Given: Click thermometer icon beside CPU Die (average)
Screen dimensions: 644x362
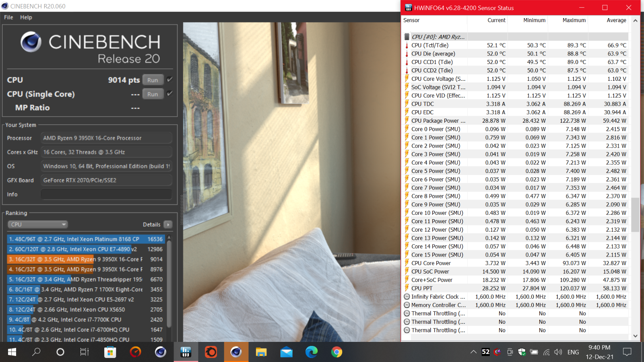Looking at the screenshot, I should (407, 53).
